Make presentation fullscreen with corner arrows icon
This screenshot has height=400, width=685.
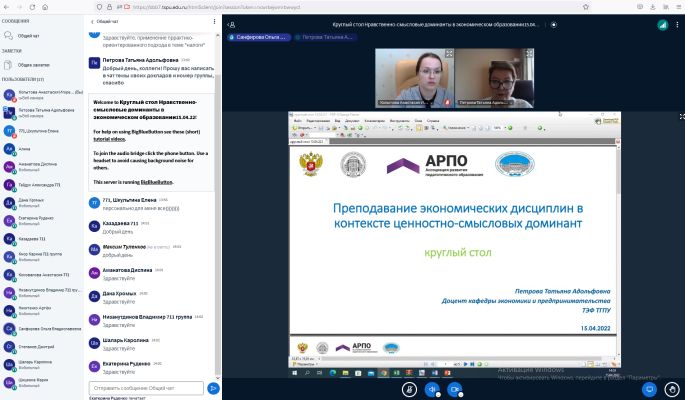click(682, 117)
